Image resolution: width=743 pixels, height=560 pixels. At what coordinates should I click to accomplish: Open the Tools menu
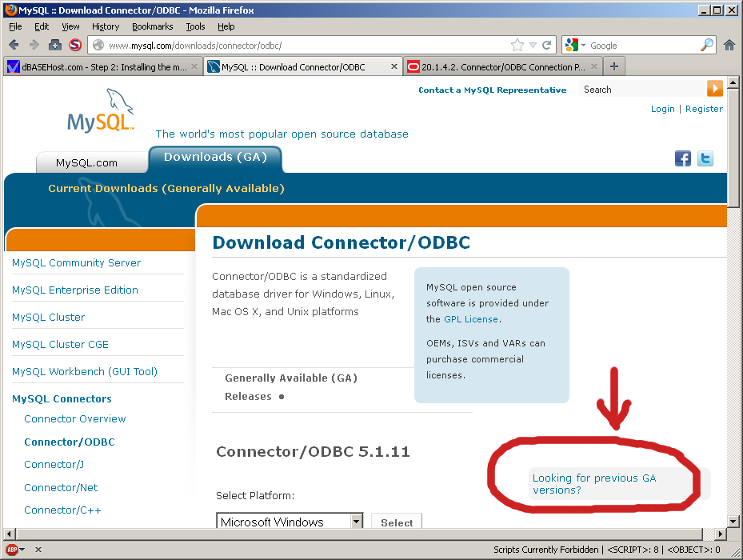(195, 26)
